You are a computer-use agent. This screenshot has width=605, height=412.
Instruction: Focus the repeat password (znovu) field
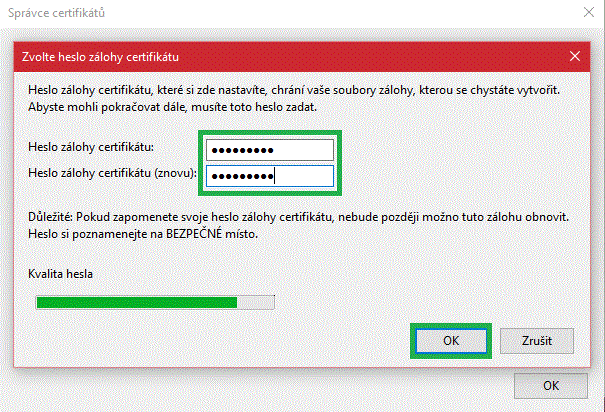[269, 177]
